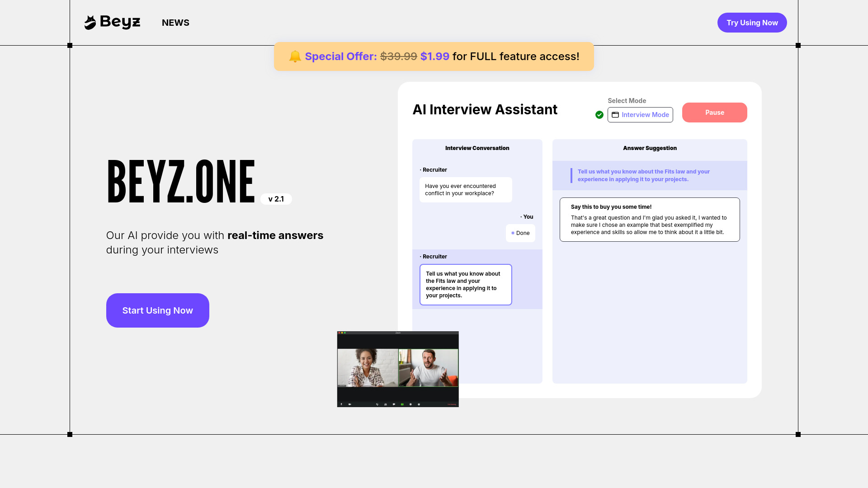Toggle the green active status indicator
The width and height of the screenshot is (868, 488).
click(x=600, y=114)
